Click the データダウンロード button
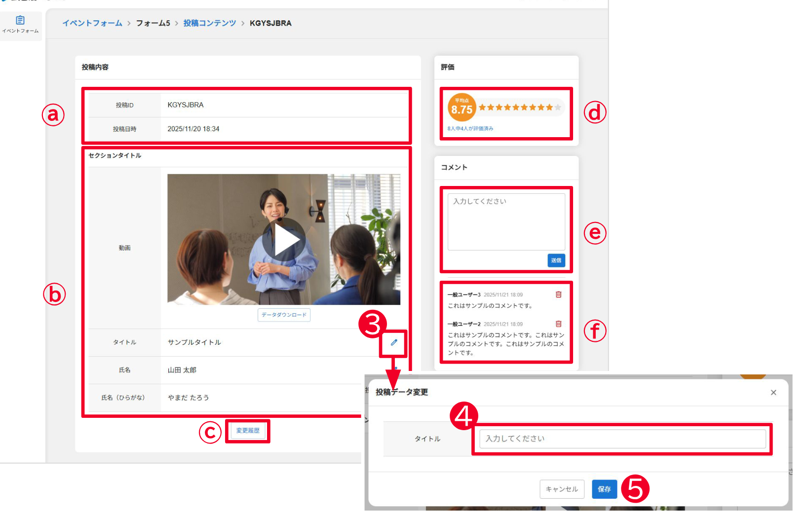The height and width of the screenshot is (516, 812). [x=284, y=315]
